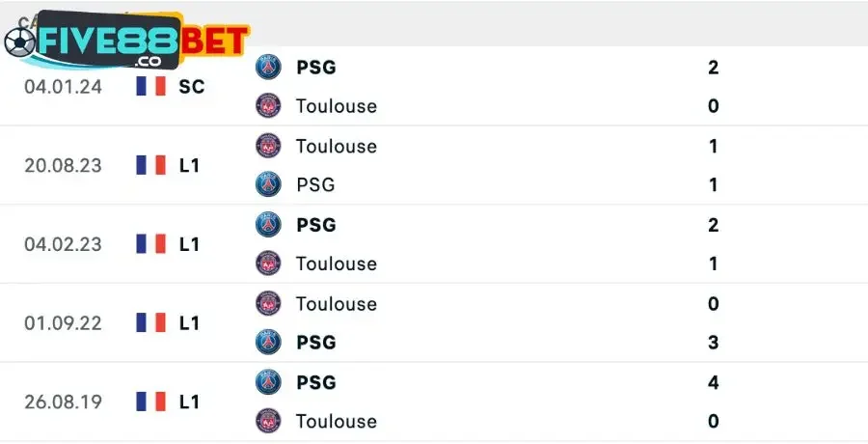The height and width of the screenshot is (444, 868).
Task: Click PSG crest in the 04.01.24 match
Action: [x=268, y=68]
